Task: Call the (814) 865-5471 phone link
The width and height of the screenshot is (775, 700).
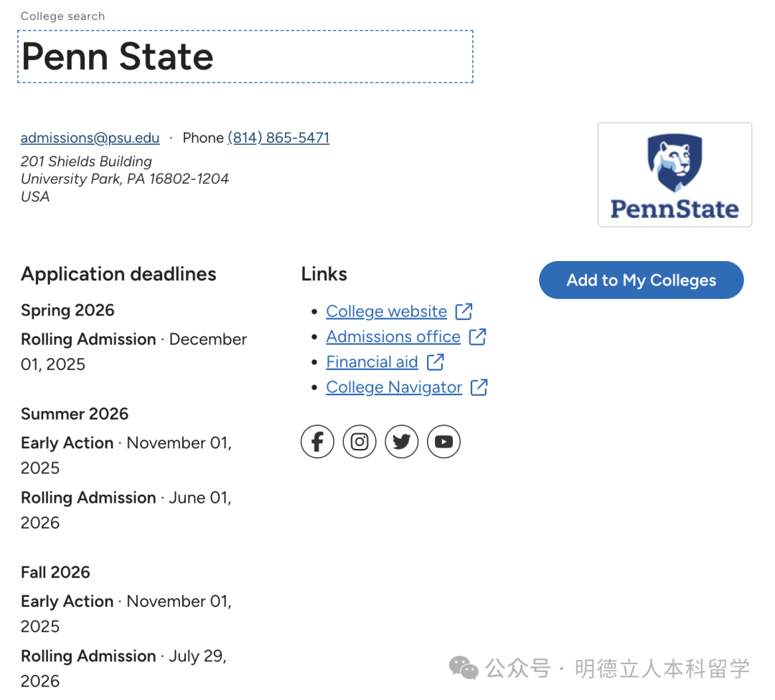Action: point(278,138)
